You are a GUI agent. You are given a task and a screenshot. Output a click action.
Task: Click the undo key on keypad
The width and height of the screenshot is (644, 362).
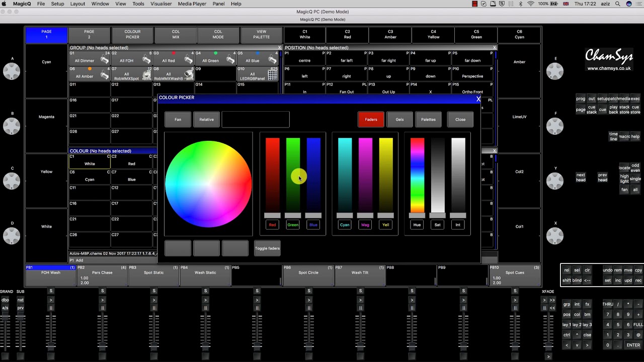(607, 270)
